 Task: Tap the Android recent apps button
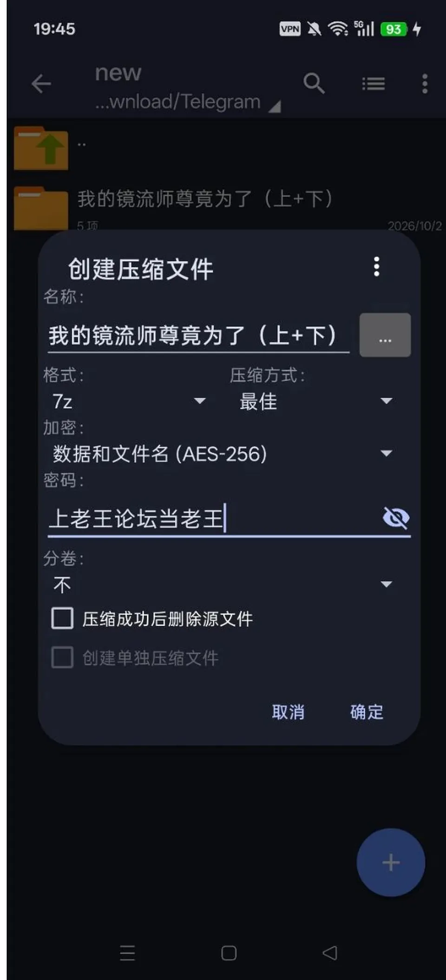[x=127, y=954]
